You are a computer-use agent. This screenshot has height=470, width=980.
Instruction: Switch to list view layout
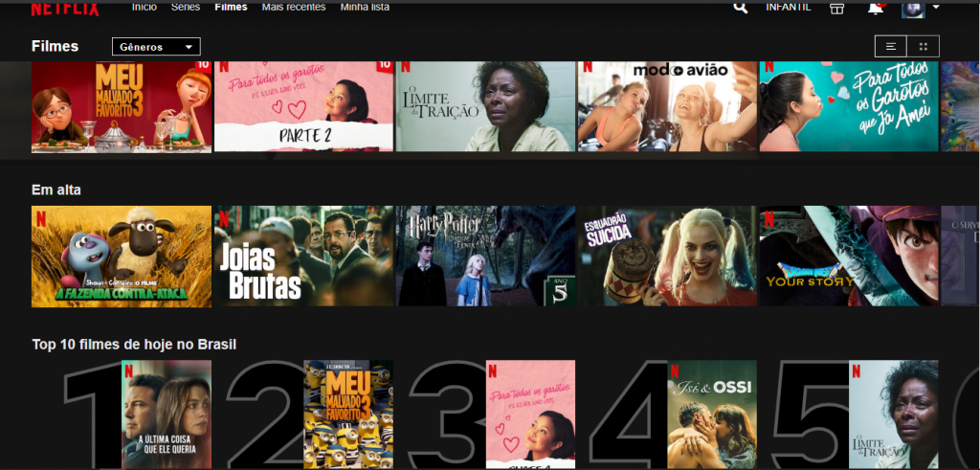(x=891, y=46)
